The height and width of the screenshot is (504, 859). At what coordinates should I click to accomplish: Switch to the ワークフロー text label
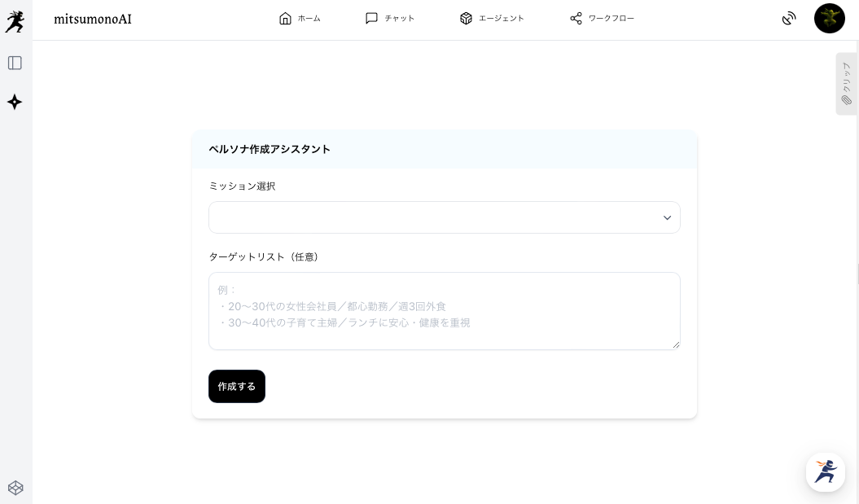click(x=611, y=19)
